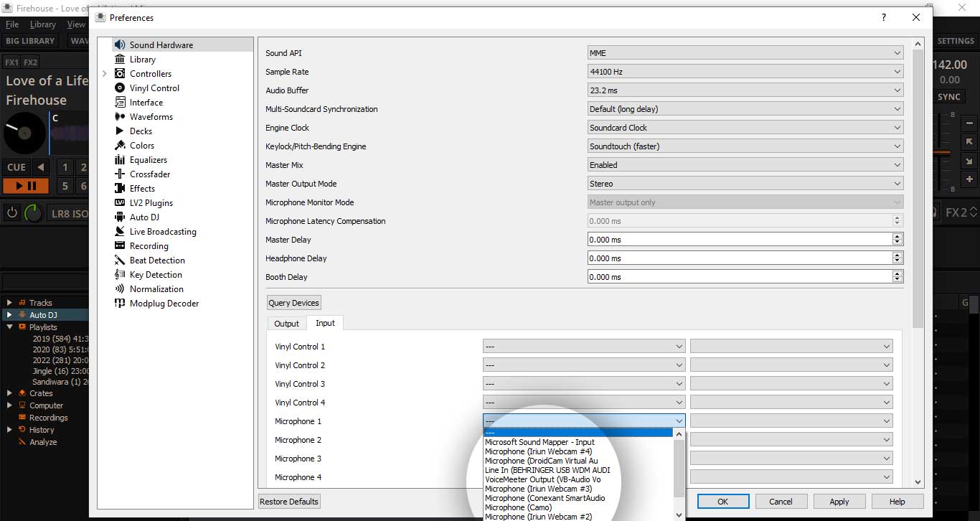Toggle the deck play/pause button
Screen dimensions: 980x521
coord(25,186)
